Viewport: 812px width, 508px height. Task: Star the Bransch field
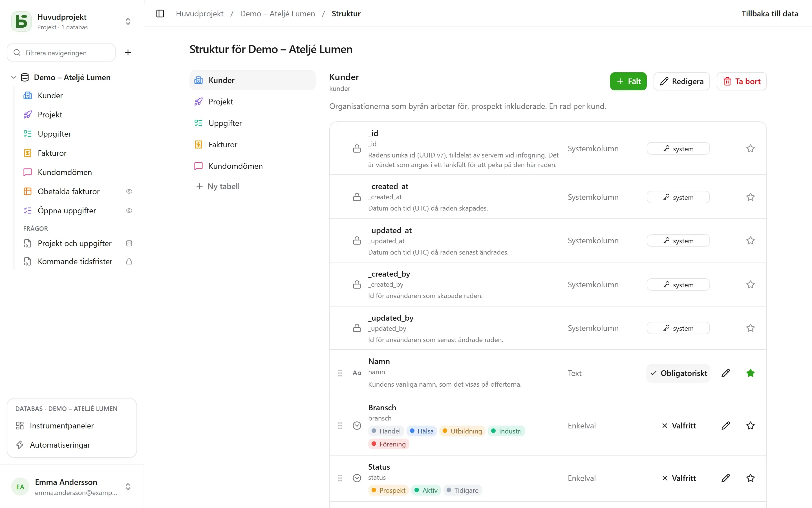(x=750, y=426)
